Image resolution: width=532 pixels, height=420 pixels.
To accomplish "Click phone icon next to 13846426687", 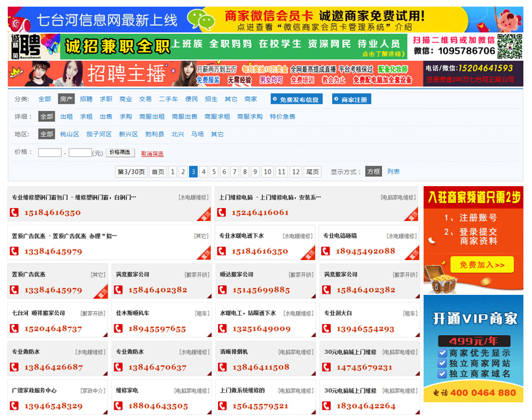I will [x=14, y=367].
